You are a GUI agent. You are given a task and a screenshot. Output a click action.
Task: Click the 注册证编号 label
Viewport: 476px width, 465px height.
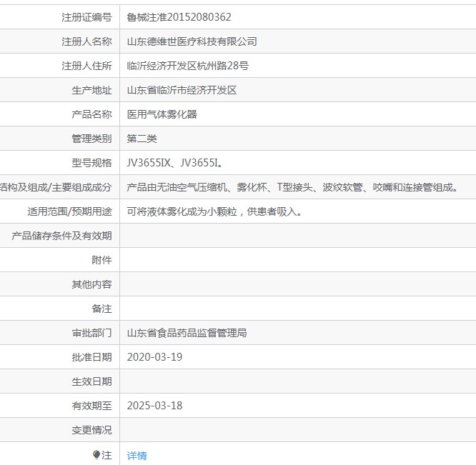point(86,17)
